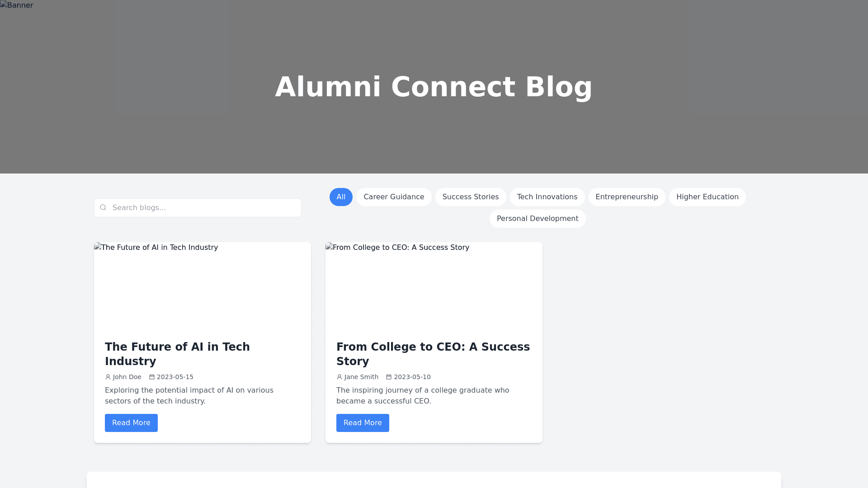Open the College to CEO article thumbnail
Screen dimensions: 868x488
[x=434, y=286]
